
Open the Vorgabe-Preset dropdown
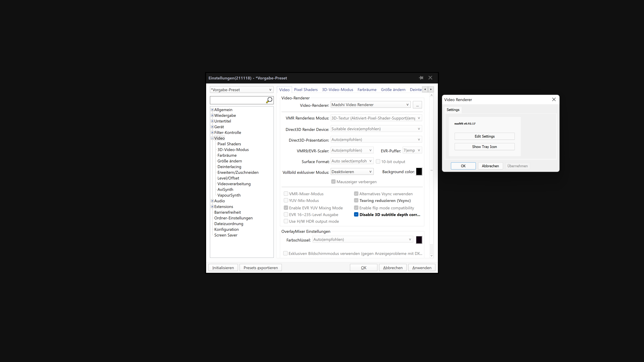pyautogui.click(x=241, y=90)
